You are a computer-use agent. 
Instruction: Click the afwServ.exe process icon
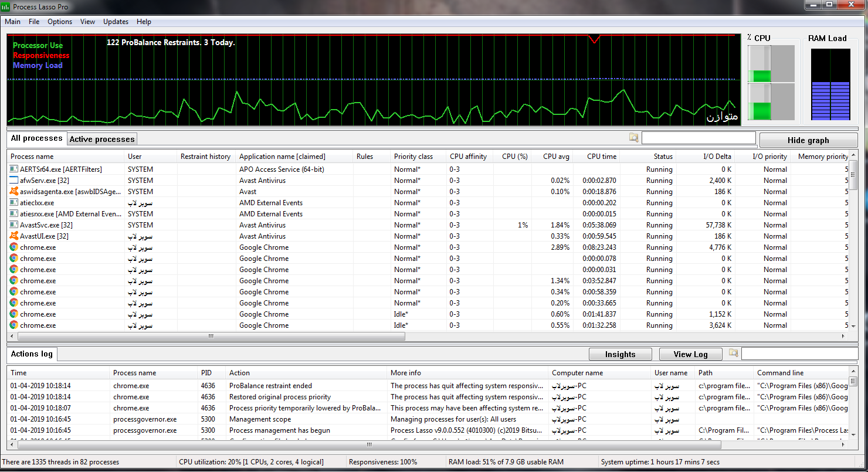pos(14,180)
